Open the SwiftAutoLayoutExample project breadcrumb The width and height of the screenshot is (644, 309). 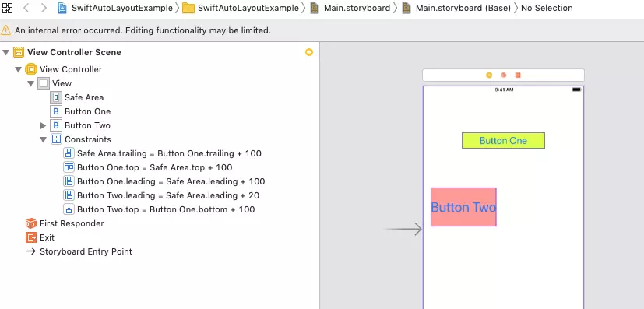(122, 8)
